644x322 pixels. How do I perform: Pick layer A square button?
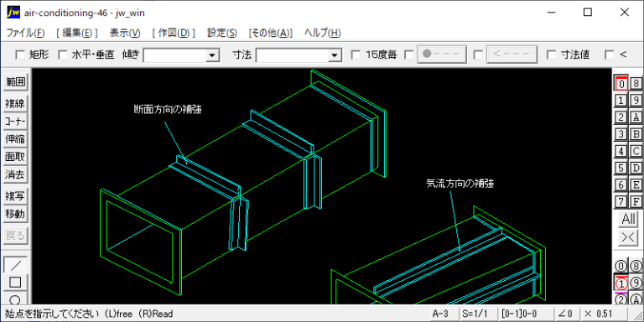[x=636, y=117]
